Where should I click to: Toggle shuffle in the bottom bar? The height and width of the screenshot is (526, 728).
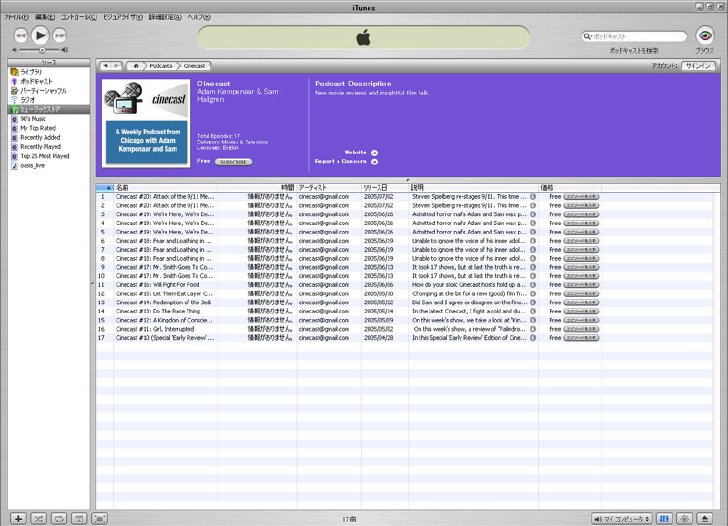click(39, 519)
